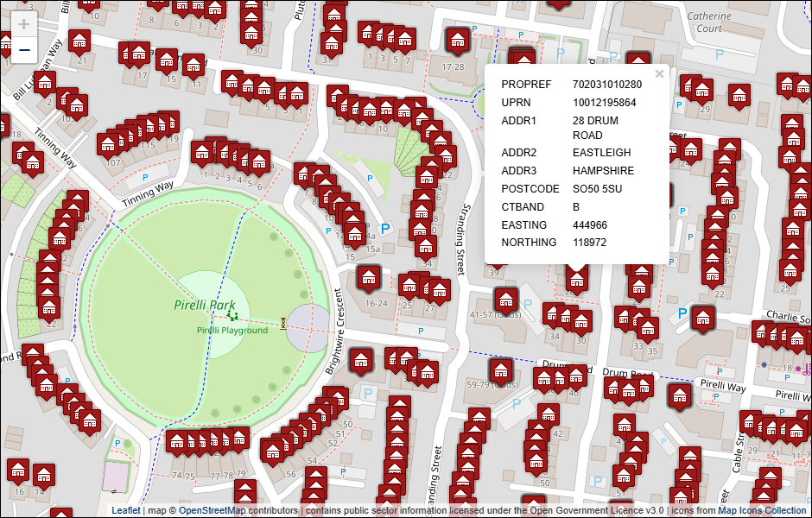Open the Map Icons Collection link

[762, 510]
